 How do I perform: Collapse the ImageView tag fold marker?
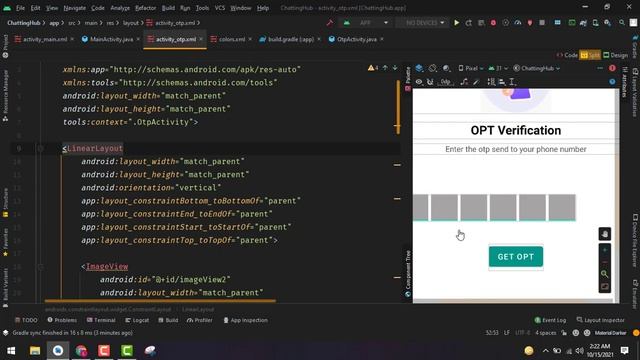point(40,267)
